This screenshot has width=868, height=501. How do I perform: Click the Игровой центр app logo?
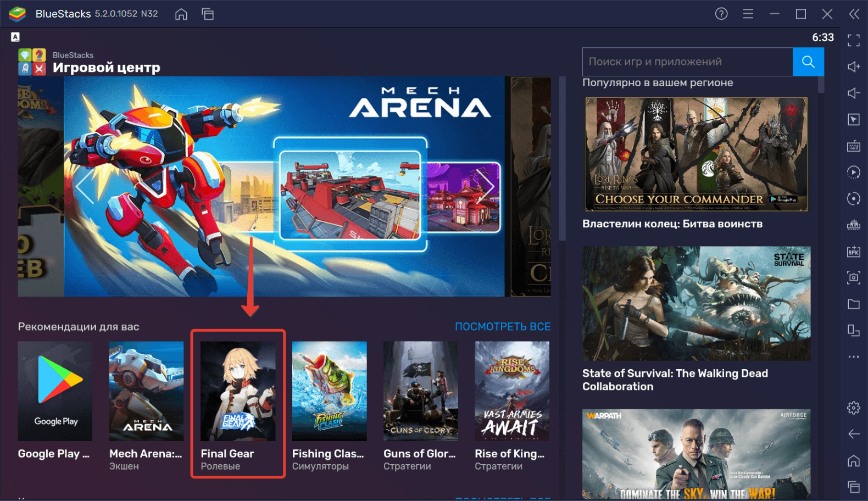tap(32, 62)
